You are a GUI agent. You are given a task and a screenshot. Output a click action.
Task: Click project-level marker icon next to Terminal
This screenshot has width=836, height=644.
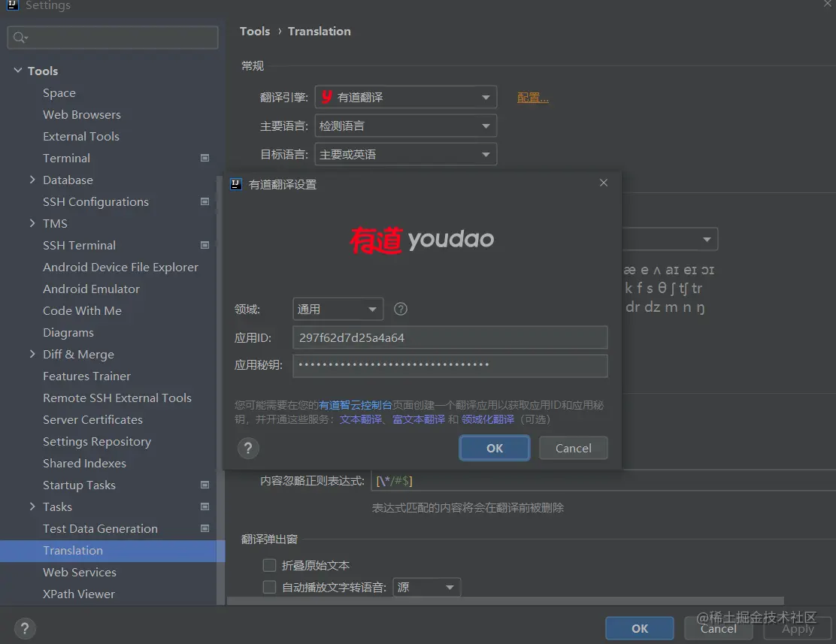204,159
